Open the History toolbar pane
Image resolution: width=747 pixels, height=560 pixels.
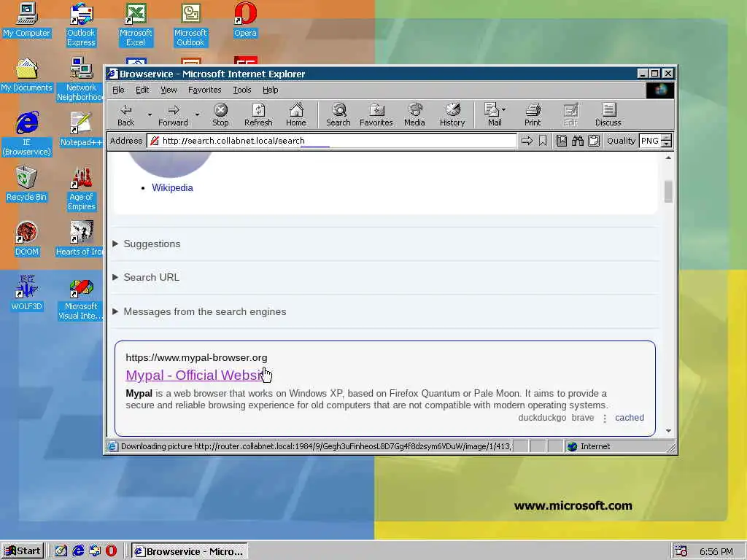coord(452,115)
